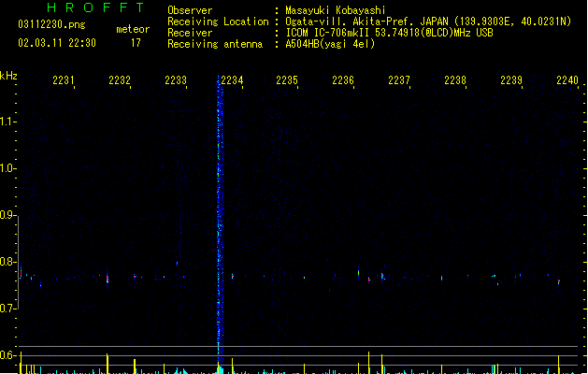Select the ICOM IC-706mkII receiver details
This screenshot has width=588, height=374.
pos(389,33)
